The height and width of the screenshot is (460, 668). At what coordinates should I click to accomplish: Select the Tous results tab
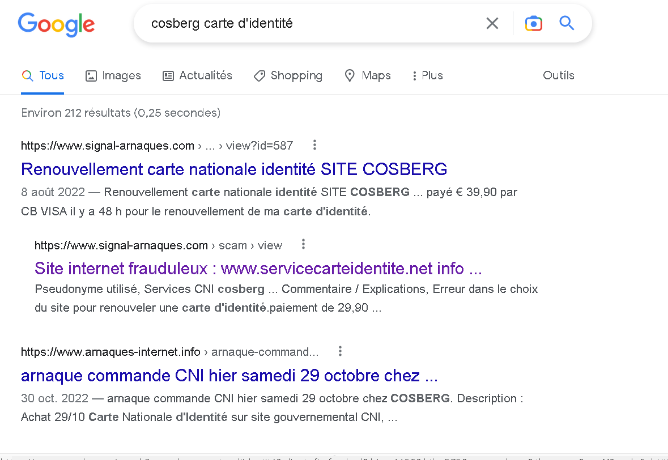tap(43, 76)
